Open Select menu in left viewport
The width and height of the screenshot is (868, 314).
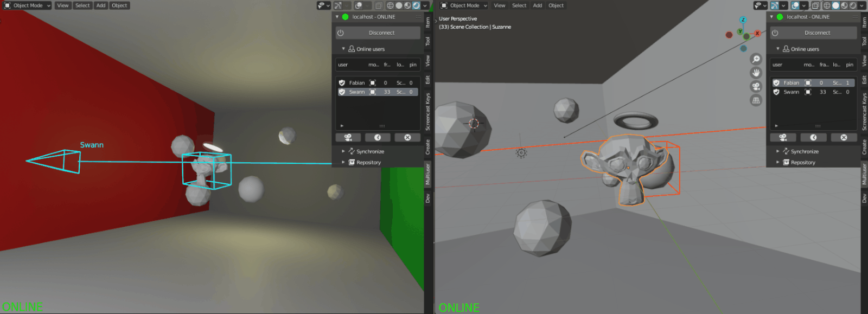point(82,5)
